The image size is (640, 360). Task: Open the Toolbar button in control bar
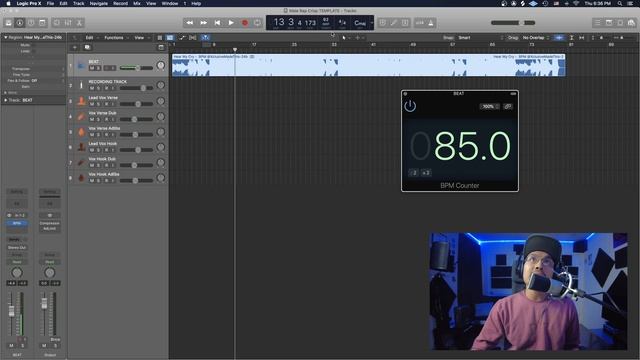(42, 23)
